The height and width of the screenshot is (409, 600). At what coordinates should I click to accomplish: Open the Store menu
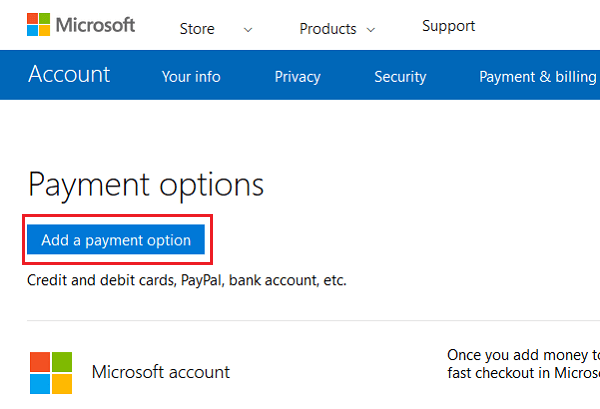point(197,29)
